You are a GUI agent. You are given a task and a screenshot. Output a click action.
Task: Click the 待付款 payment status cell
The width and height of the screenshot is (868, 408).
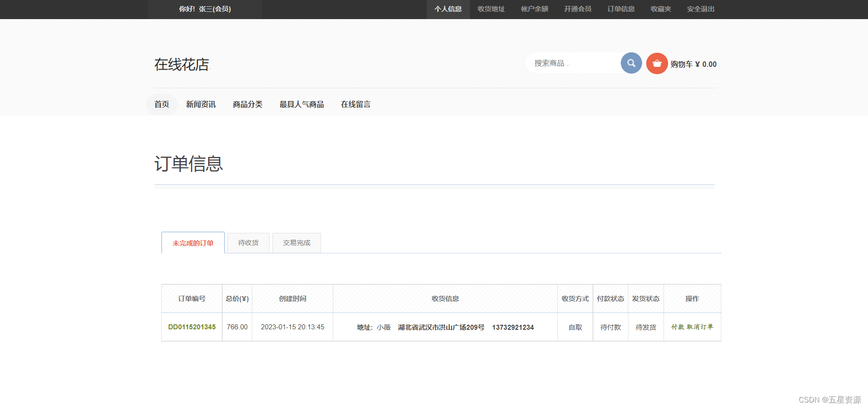tap(611, 327)
